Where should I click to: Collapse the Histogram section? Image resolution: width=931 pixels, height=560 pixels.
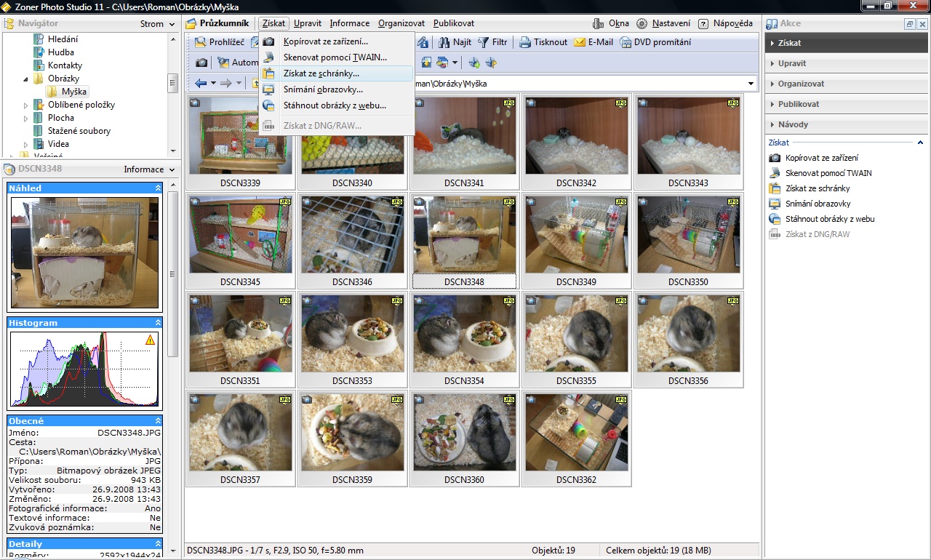158,323
